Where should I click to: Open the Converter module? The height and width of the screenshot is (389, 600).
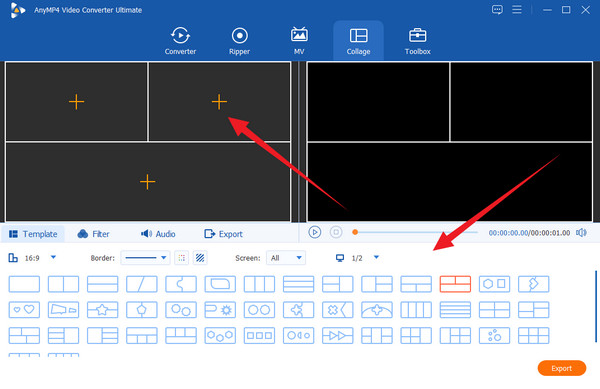180,41
